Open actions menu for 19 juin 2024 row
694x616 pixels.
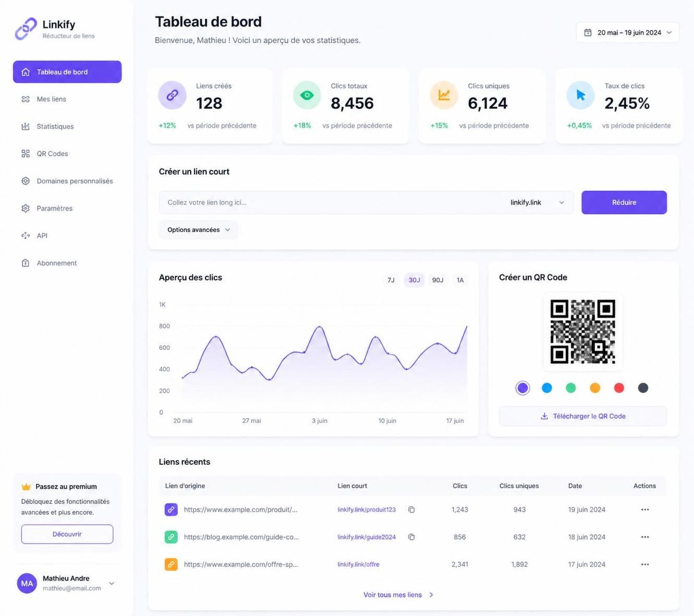pos(645,510)
